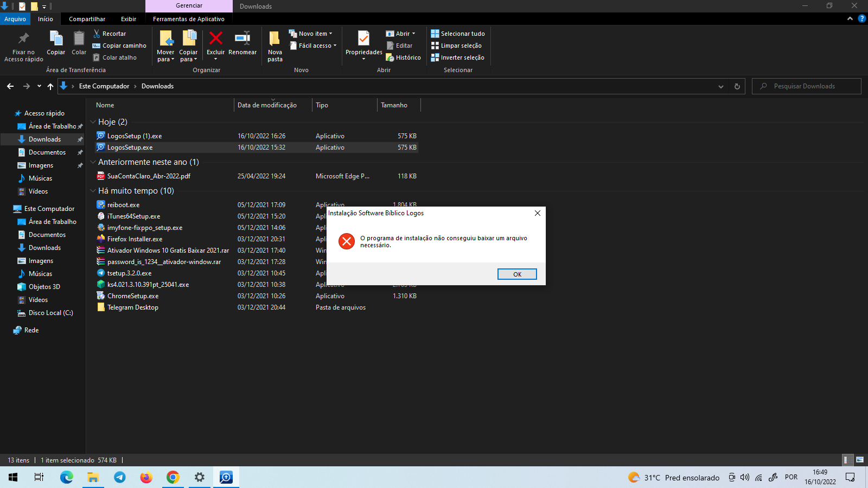Open the Arquivo menu
Image resolution: width=868 pixels, height=488 pixels.
click(15, 19)
